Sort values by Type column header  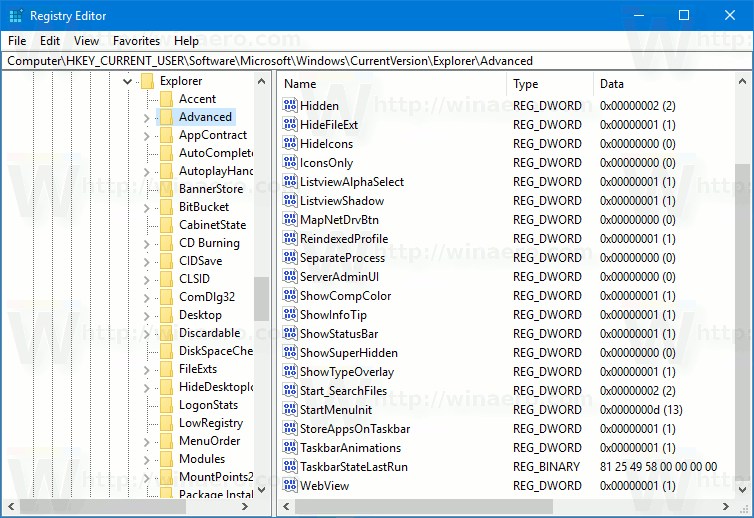(550, 84)
